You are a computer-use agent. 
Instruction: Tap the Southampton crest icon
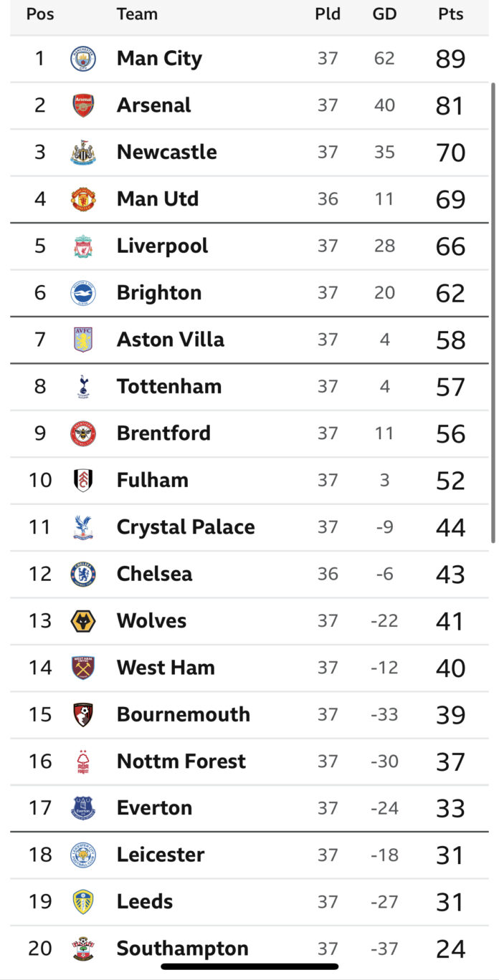tap(83, 948)
